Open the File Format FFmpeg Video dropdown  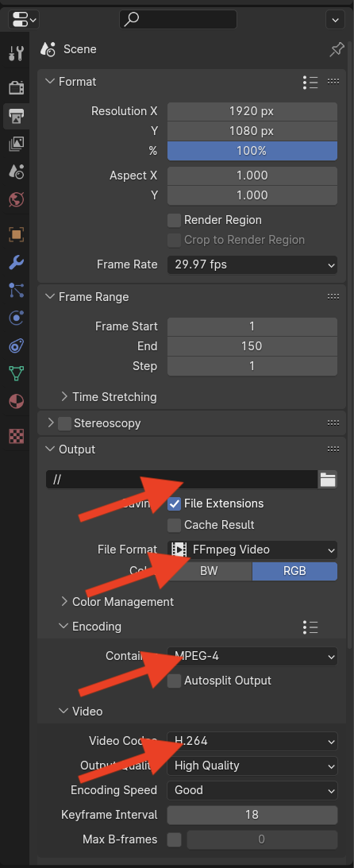(252, 550)
